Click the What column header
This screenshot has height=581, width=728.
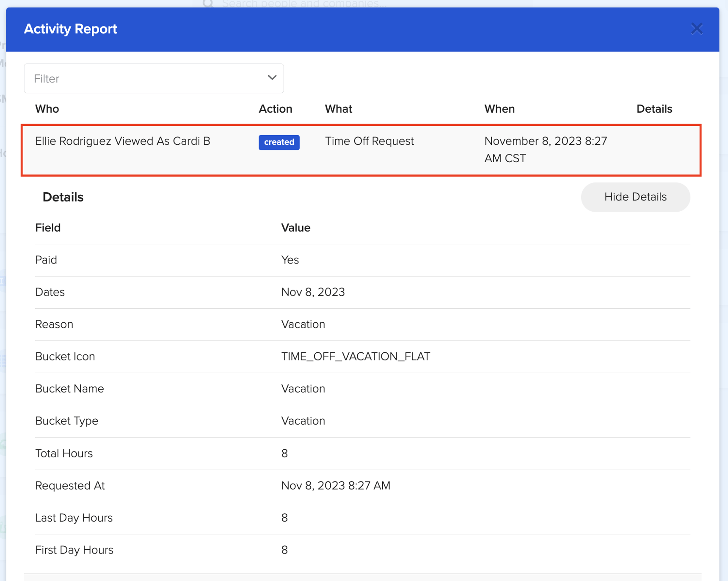(338, 109)
